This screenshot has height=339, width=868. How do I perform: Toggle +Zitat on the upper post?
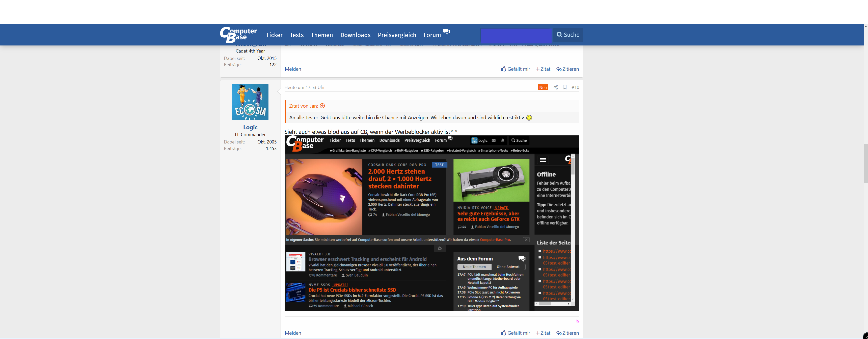coord(543,69)
